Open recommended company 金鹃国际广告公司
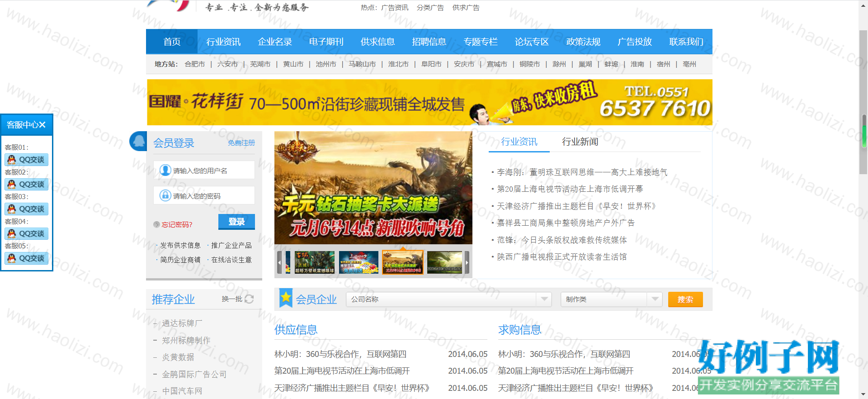The width and height of the screenshot is (868, 399). pyautogui.click(x=194, y=374)
